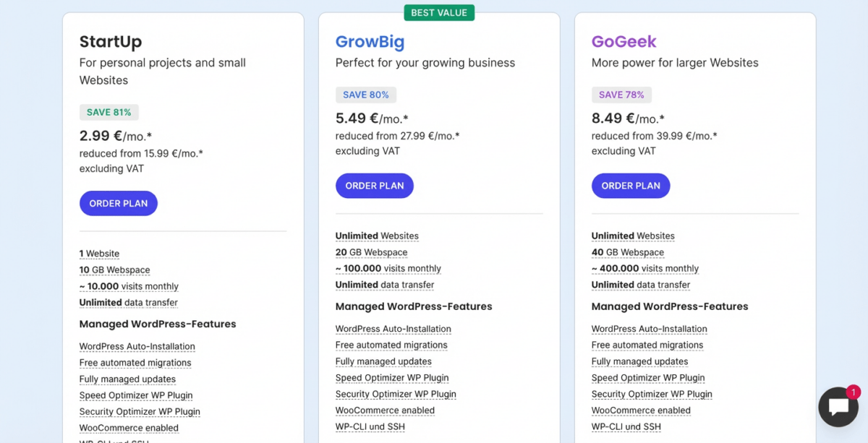The width and height of the screenshot is (868, 443).
Task: Open WordPress Auto-Installation details for GrowBig
Action: (x=393, y=328)
